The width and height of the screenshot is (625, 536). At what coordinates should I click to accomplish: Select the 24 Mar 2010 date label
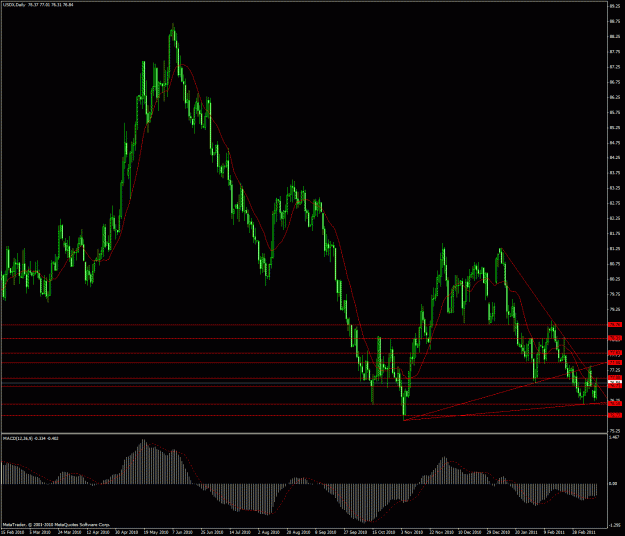70,532
